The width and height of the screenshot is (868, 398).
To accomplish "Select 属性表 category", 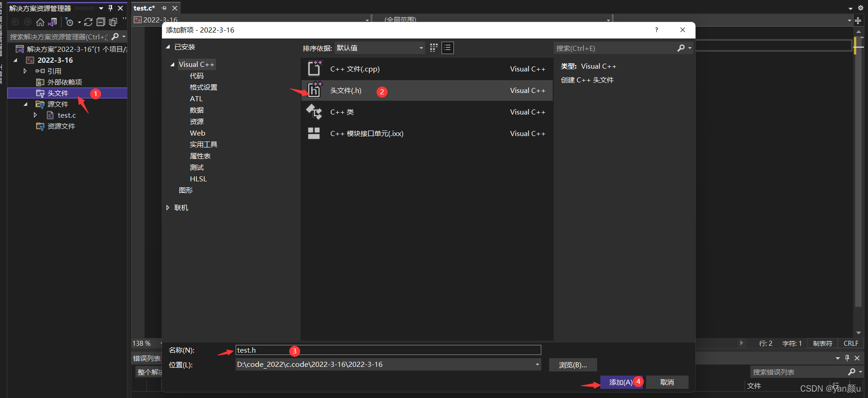I will (200, 156).
